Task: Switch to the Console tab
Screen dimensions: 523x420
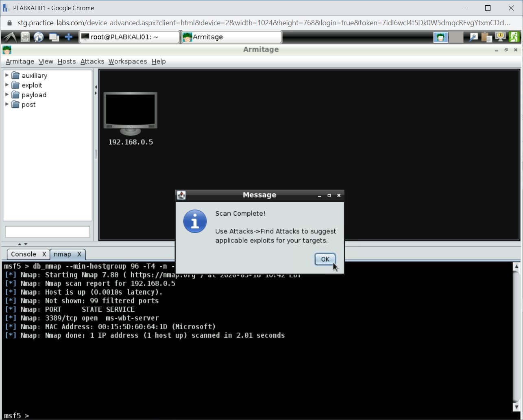Action: coord(24,254)
